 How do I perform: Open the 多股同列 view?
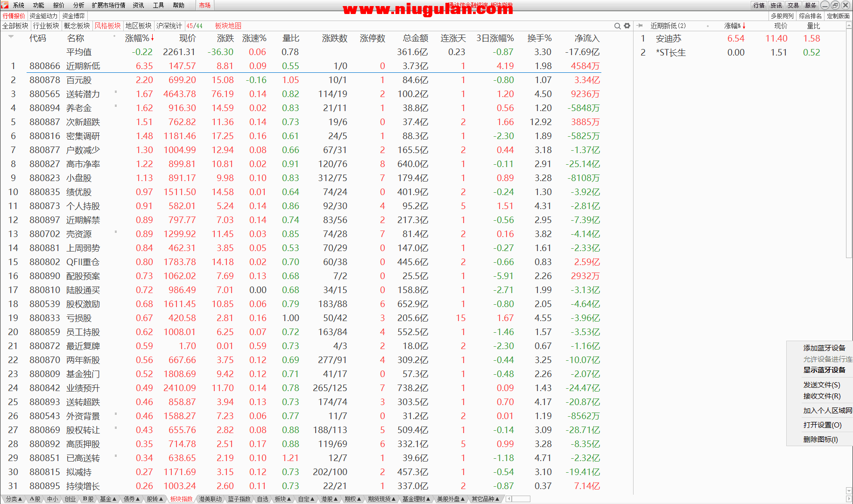[x=782, y=16]
